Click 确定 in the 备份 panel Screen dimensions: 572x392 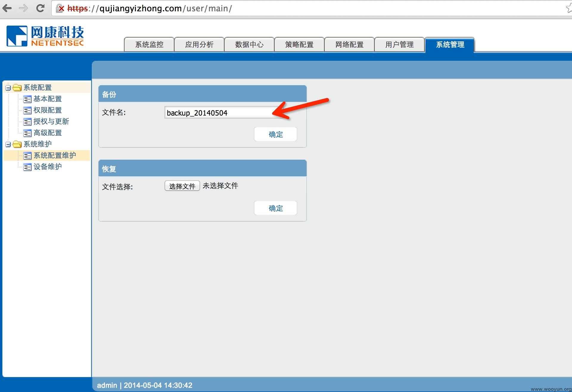point(276,134)
